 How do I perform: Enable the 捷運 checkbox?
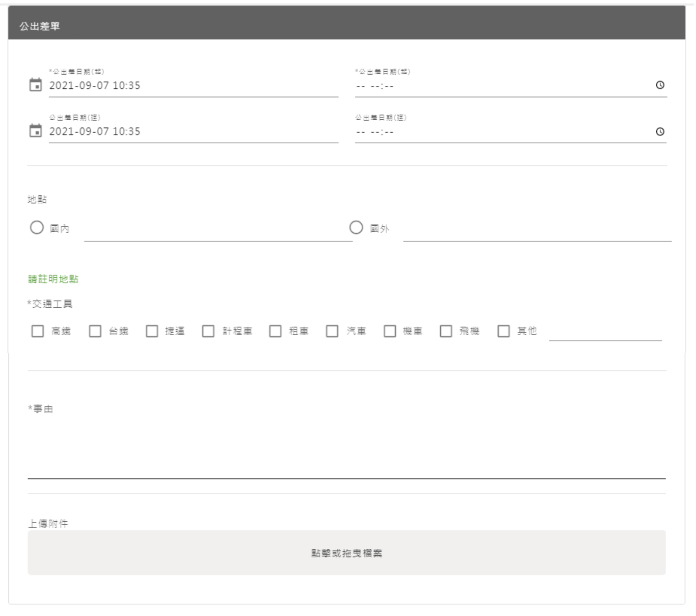coord(152,331)
